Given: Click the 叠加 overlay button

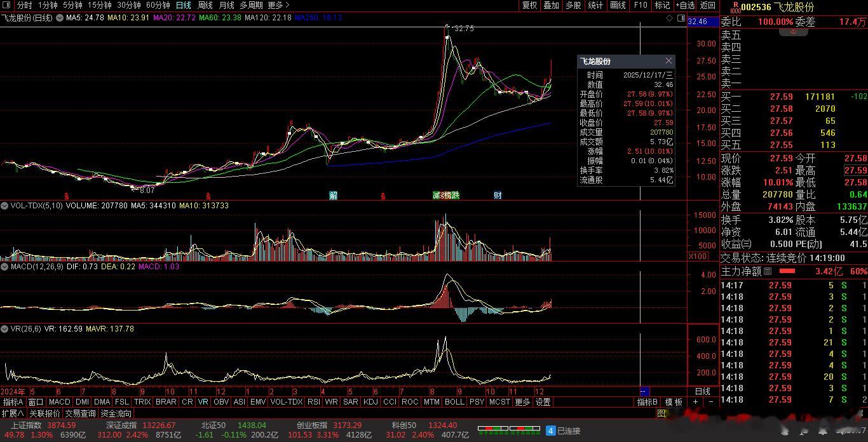Looking at the screenshot, I should (x=552, y=5).
